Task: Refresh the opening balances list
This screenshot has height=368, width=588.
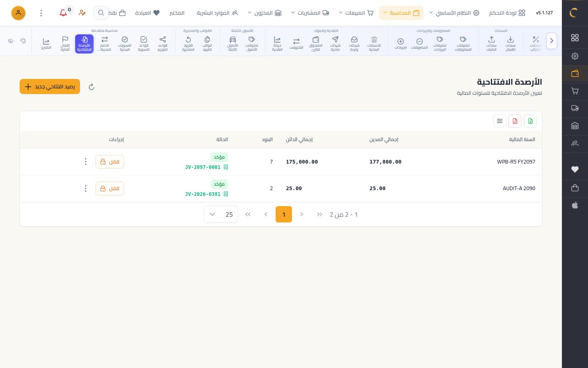Action: coord(91,87)
